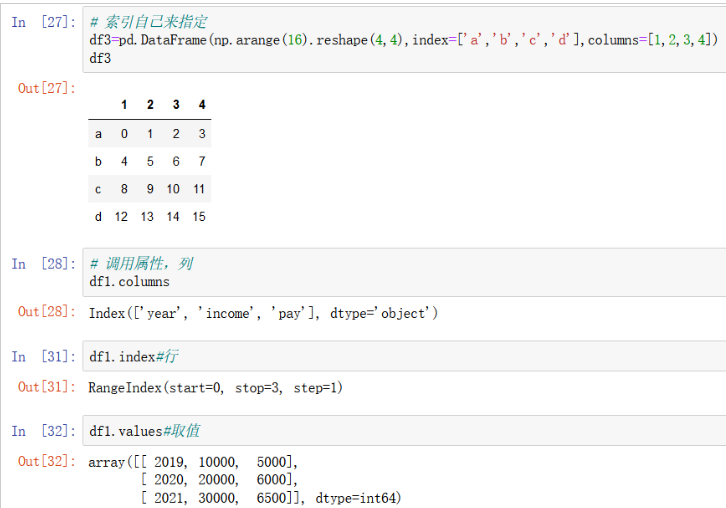
Task: Click row index d in df3 table
Action: tap(98, 216)
